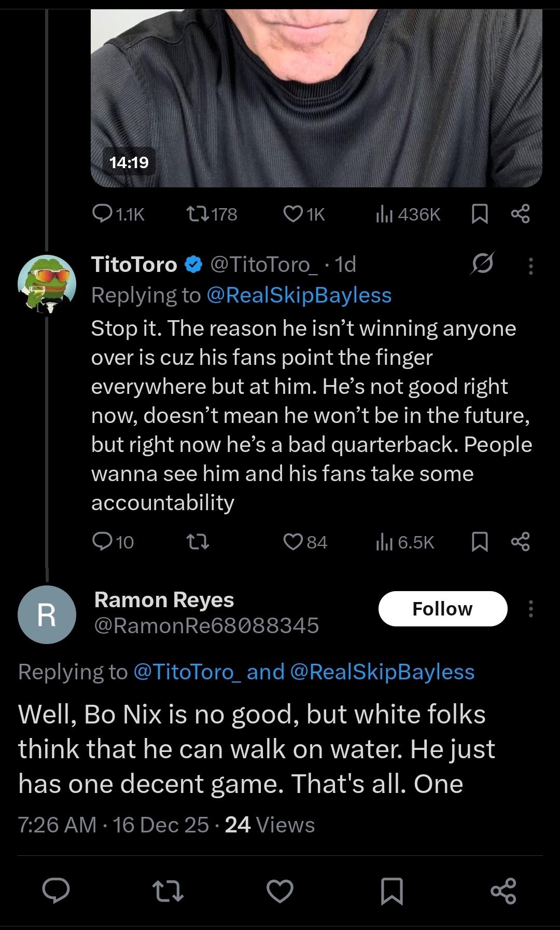Screen dimensions: 560x930
Task: Open more options for Ramon Reyes's post
Action: tap(530, 609)
